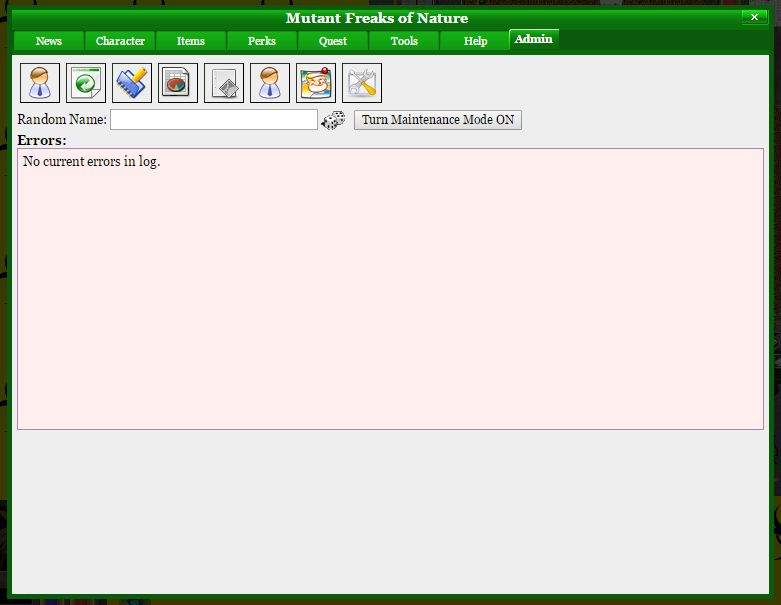
Task: Go to the Items tab
Action: [x=191, y=41]
